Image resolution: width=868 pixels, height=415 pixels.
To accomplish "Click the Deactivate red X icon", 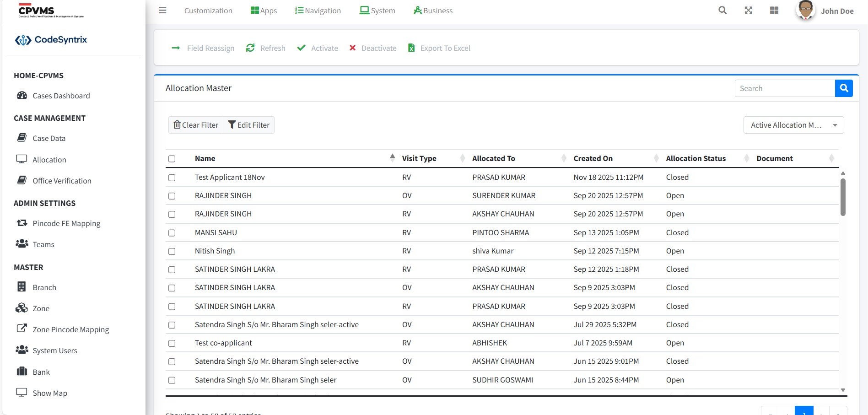I will point(353,48).
